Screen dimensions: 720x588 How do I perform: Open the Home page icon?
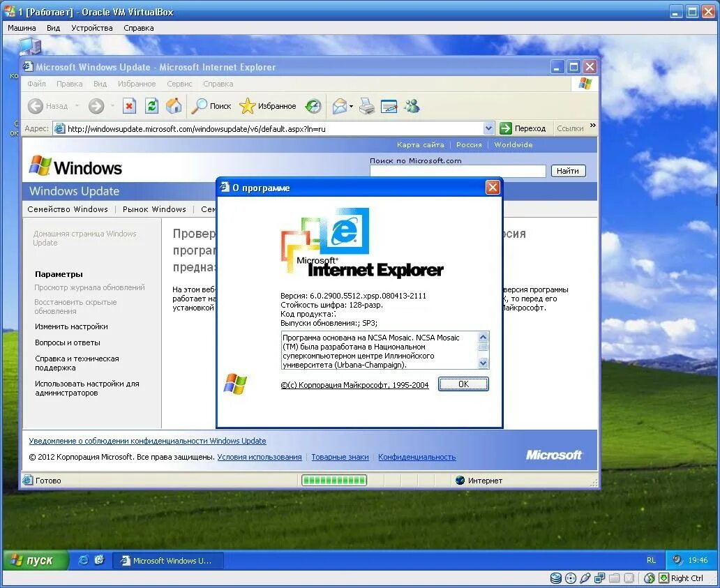(x=174, y=106)
